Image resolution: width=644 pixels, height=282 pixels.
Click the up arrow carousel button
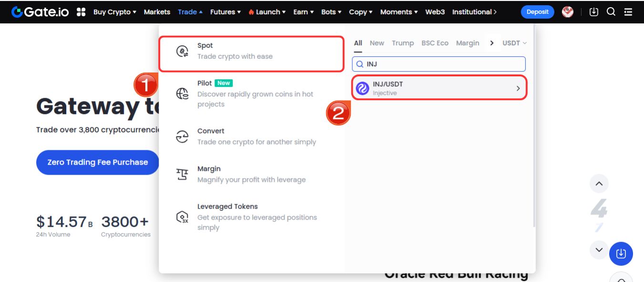[599, 183]
